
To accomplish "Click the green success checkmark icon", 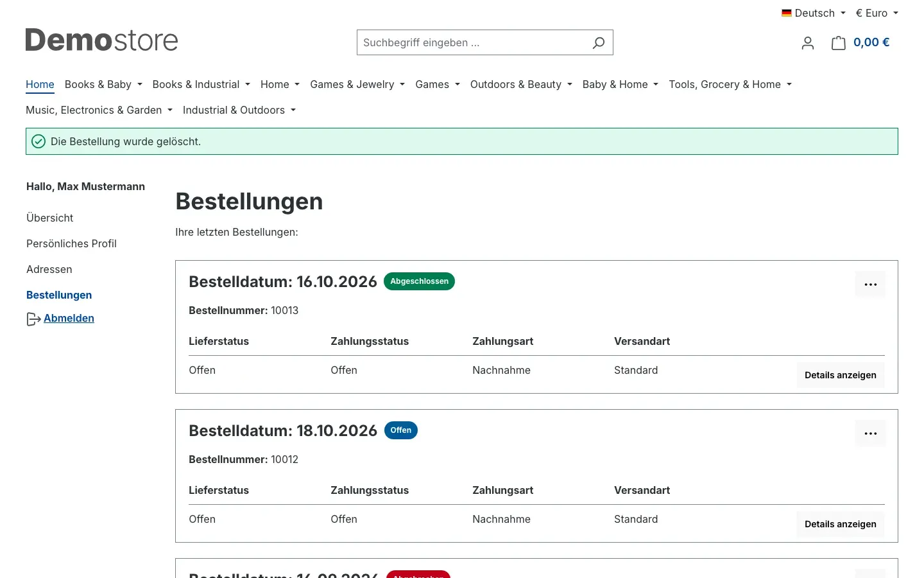I will pos(38,141).
